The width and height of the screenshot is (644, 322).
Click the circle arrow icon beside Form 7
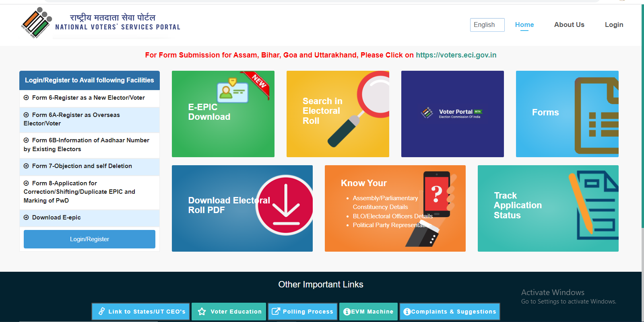(x=26, y=166)
